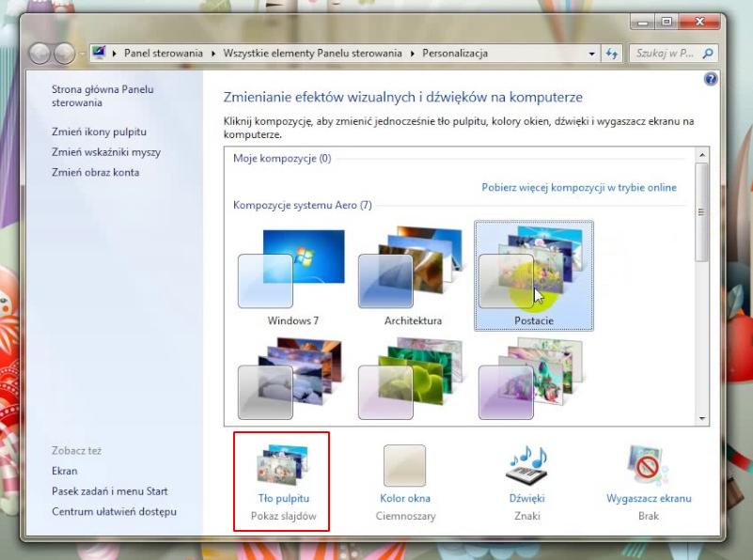Open Zmień obraz konta link
753x560 pixels.
click(x=96, y=172)
